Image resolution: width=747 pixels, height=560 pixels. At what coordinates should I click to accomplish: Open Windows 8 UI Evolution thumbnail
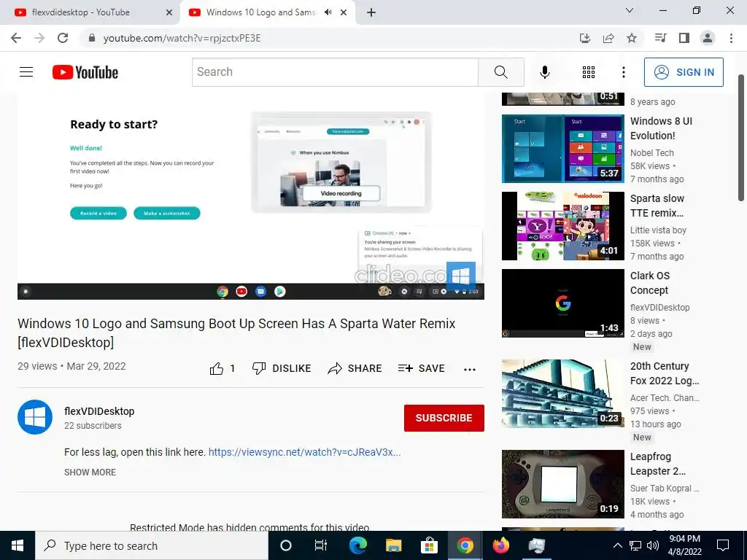coord(562,149)
